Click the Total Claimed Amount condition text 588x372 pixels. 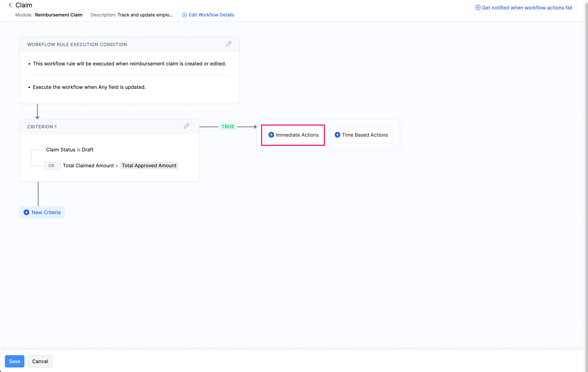click(88, 166)
